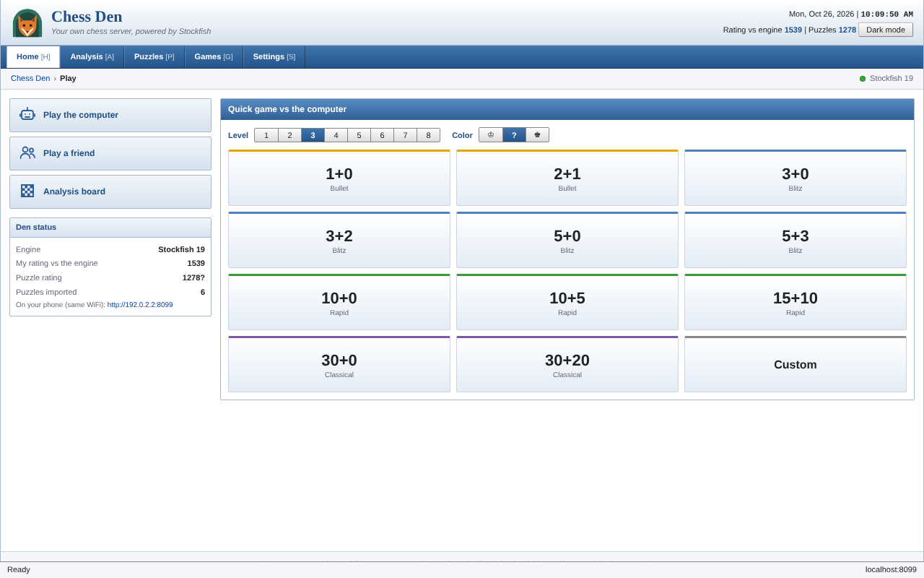Set engine level to 1
Viewport: 924px width, 578px height.
click(266, 135)
